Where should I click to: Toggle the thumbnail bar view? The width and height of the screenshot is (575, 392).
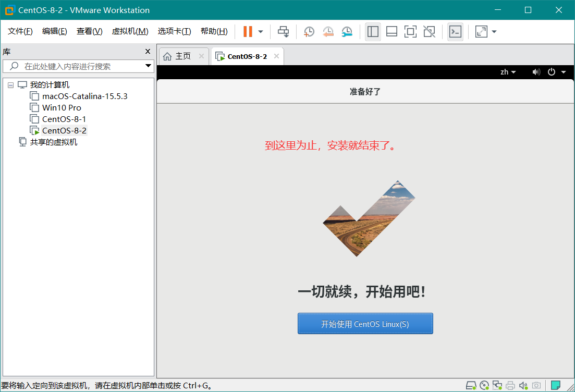coord(392,32)
